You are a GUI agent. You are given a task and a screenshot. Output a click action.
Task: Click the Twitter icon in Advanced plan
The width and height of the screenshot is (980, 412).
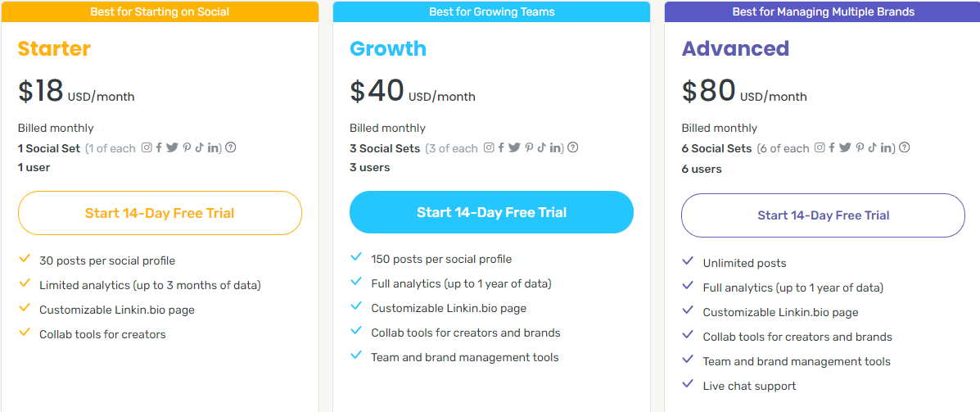point(846,148)
